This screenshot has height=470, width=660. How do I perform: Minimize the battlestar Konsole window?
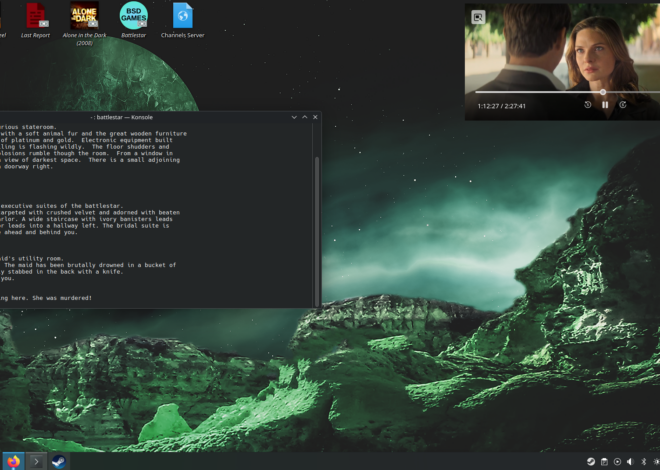pyautogui.click(x=294, y=117)
